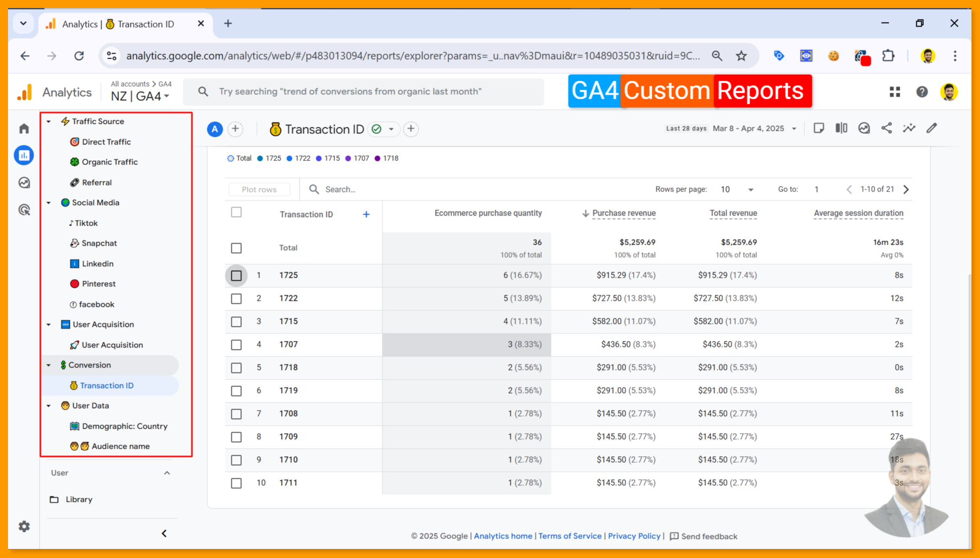Open the Organic Traffic report
The width and height of the screenshot is (980, 558).
click(109, 162)
